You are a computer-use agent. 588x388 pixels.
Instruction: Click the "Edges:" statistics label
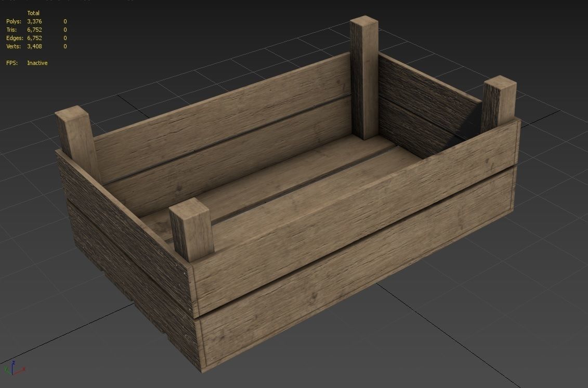click(x=15, y=38)
